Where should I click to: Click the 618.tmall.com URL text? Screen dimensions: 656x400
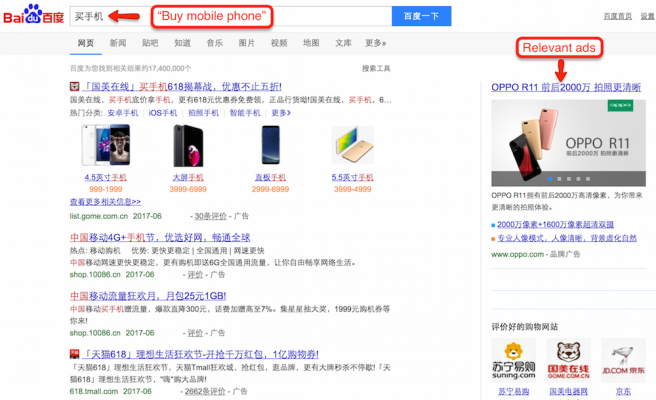click(x=94, y=392)
